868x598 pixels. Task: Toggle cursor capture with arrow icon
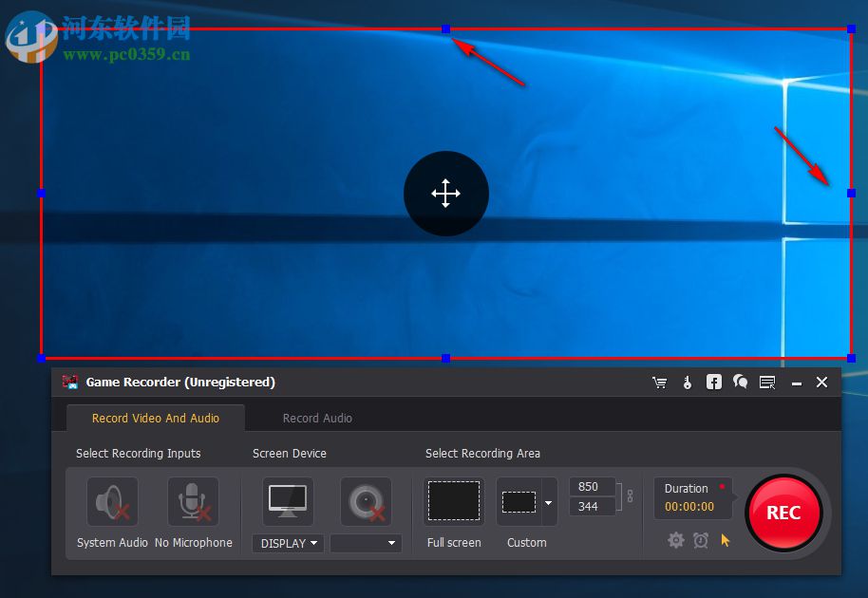tap(725, 540)
